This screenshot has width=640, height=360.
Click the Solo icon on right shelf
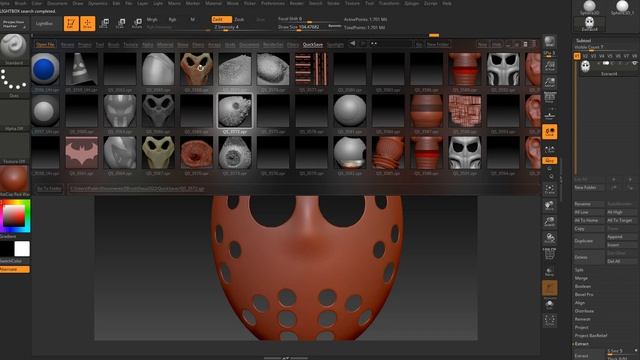[x=550, y=305]
